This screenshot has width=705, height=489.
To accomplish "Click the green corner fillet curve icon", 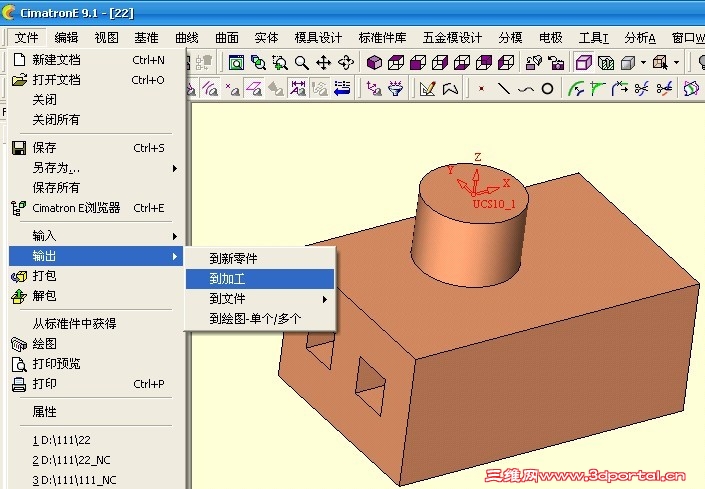I will (x=598, y=88).
